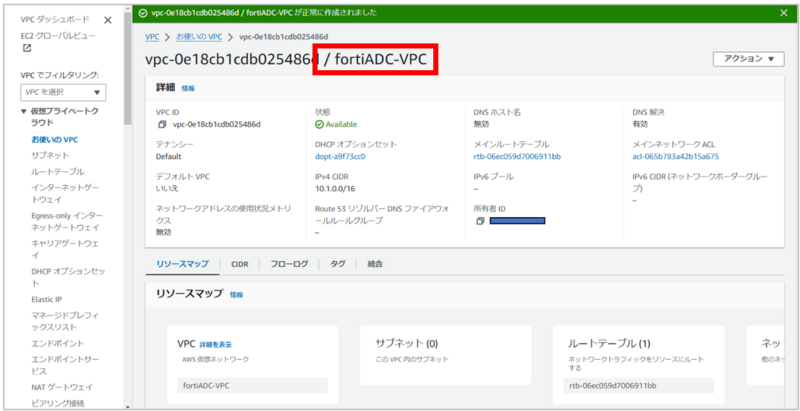The height and width of the screenshot is (411, 800).
Task: Close the VPC sidebar navigation panel
Action: click(108, 20)
